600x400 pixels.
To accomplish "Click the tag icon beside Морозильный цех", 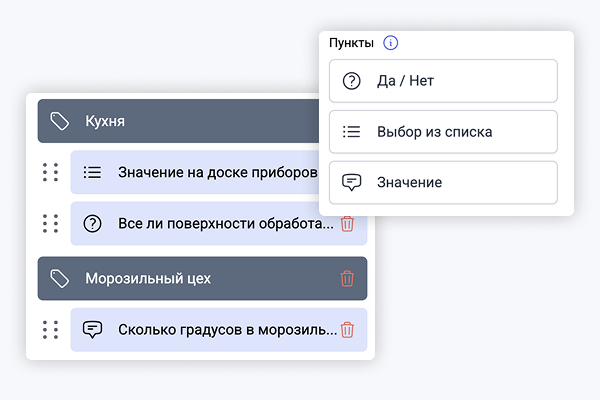I will click(x=59, y=278).
